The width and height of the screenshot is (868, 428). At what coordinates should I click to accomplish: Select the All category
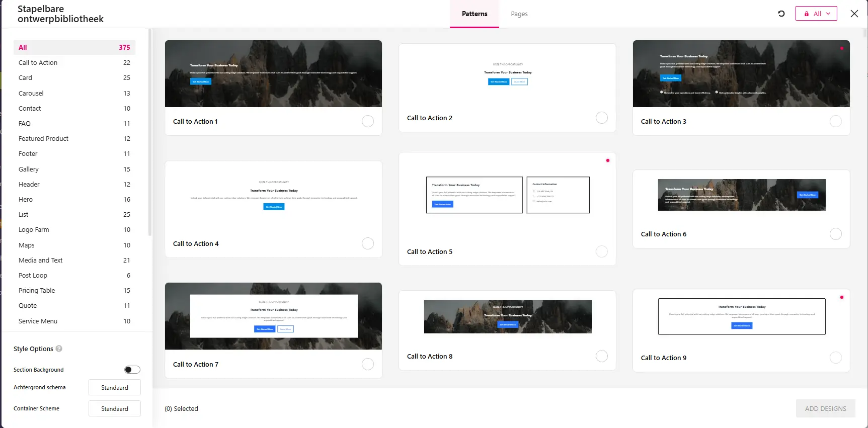click(74, 47)
